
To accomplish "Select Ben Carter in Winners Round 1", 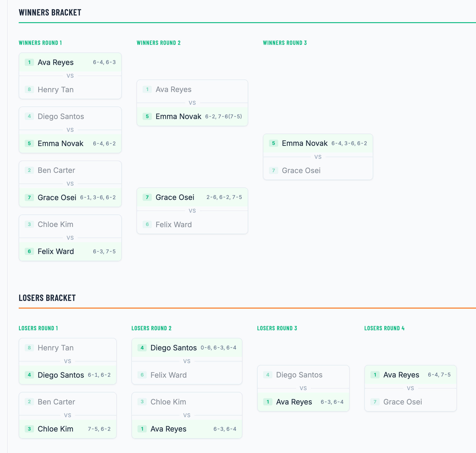I will tap(70, 170).
